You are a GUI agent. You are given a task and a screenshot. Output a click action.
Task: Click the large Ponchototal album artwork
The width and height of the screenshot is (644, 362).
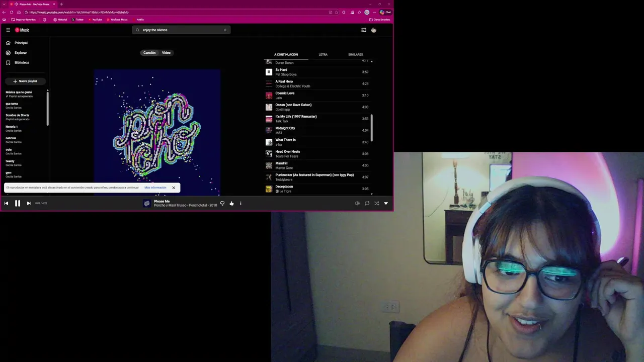[157, 132]
